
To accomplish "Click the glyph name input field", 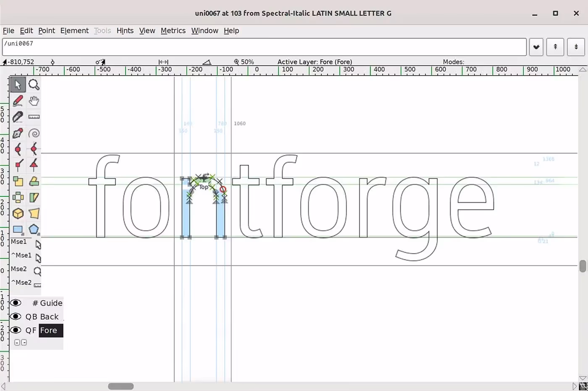I will click(x=264, y=47).
